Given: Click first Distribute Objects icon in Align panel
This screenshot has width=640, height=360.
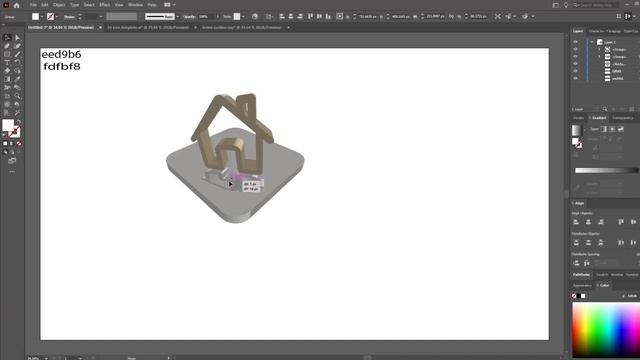Looking at the screenshot, I should (576, 242).
